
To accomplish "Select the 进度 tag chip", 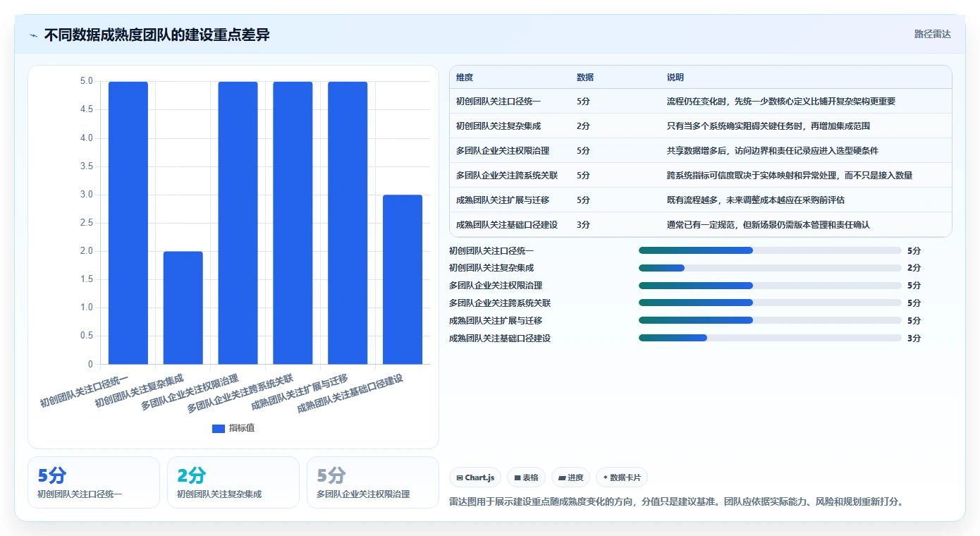I will [570, 477].
